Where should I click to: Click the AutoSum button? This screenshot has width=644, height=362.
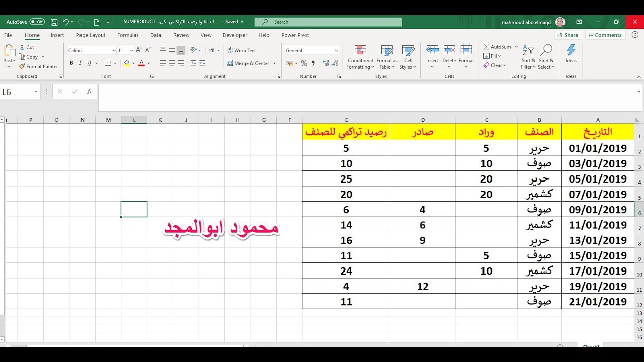(x=497, y=47)
